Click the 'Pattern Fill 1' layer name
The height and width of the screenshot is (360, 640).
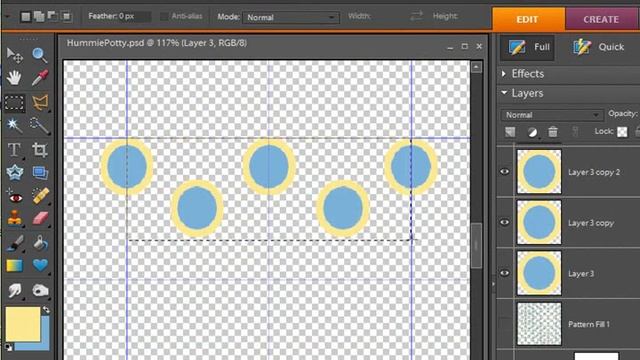coord(589,324)
